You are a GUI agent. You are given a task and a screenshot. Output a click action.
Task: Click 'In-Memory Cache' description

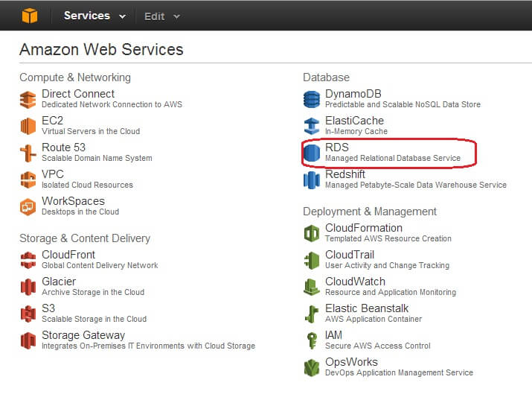[356, 131]
